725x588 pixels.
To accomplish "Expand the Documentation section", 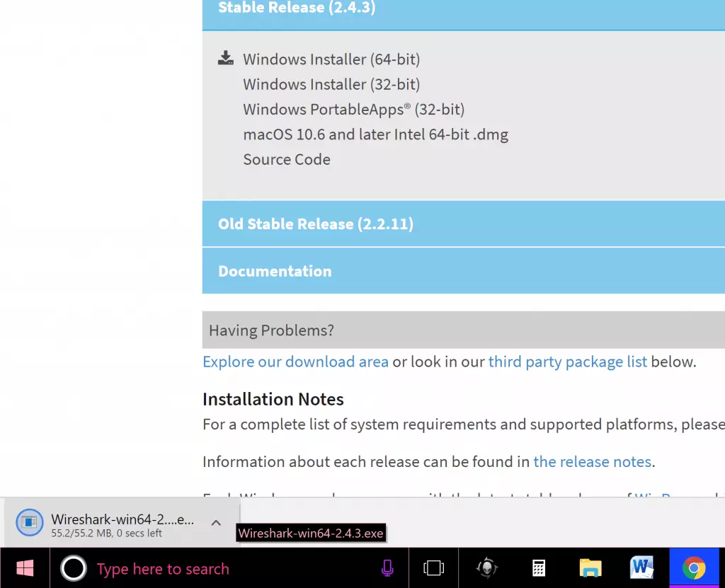I will pyautogui.click(x=275, y=272).
